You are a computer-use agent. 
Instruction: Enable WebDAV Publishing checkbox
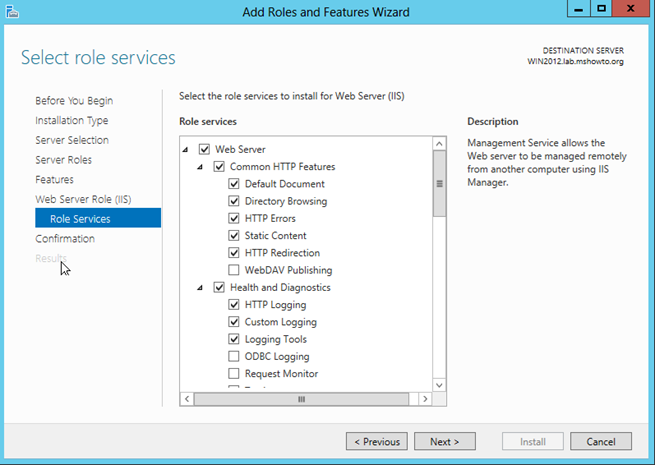(234, 270)
